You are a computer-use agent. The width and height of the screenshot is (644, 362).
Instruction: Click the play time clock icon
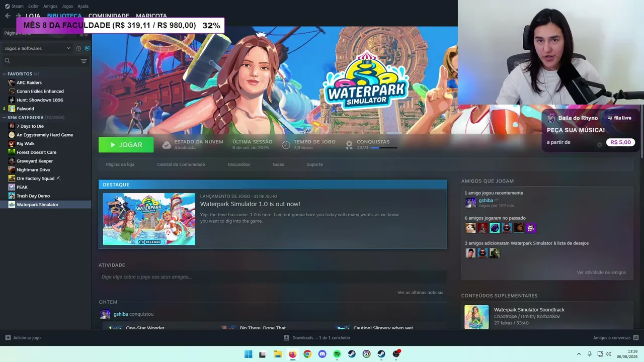tap(286, 145)
